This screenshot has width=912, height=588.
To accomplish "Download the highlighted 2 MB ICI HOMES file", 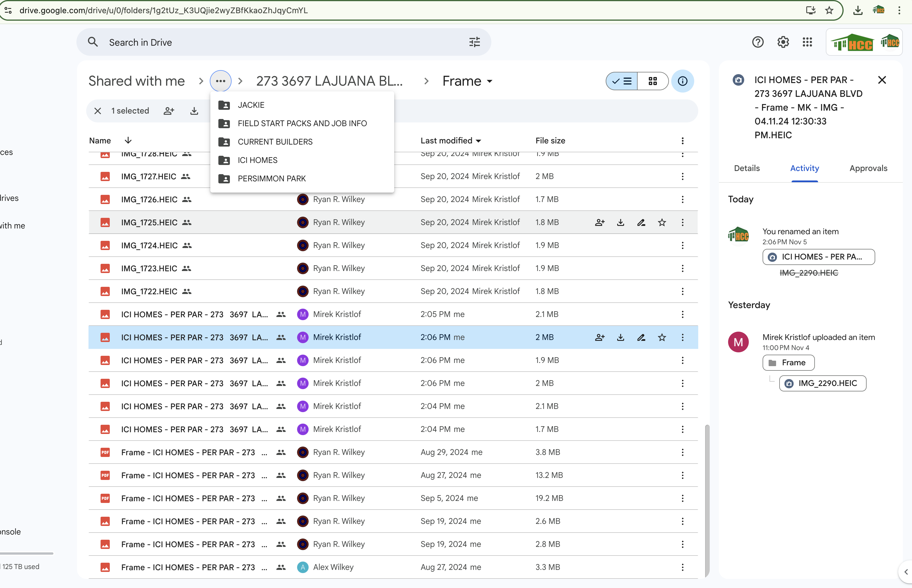I will (x=621, y=337).
